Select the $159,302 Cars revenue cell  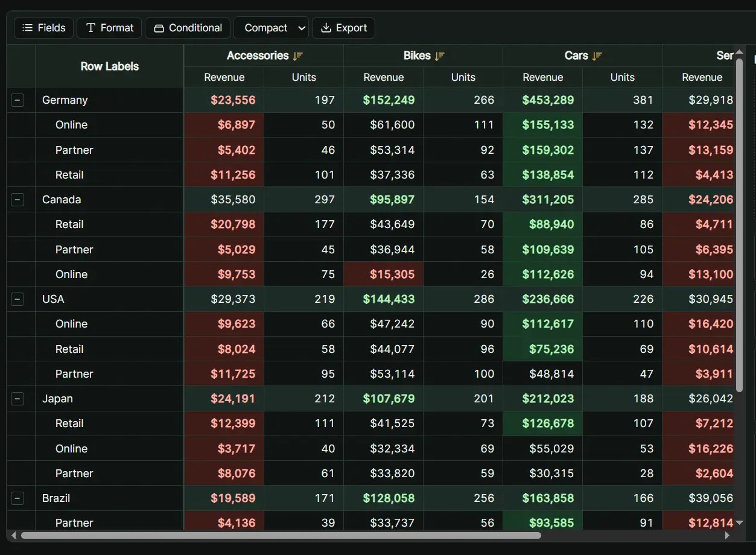point(542,150)
